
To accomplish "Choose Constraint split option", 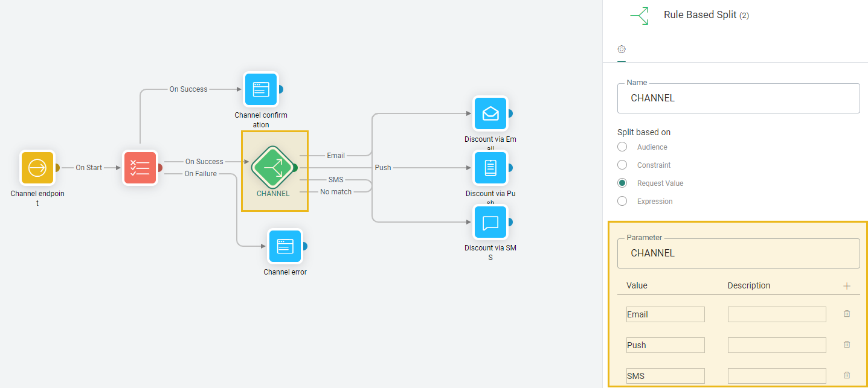I will [x=622, y=165].
